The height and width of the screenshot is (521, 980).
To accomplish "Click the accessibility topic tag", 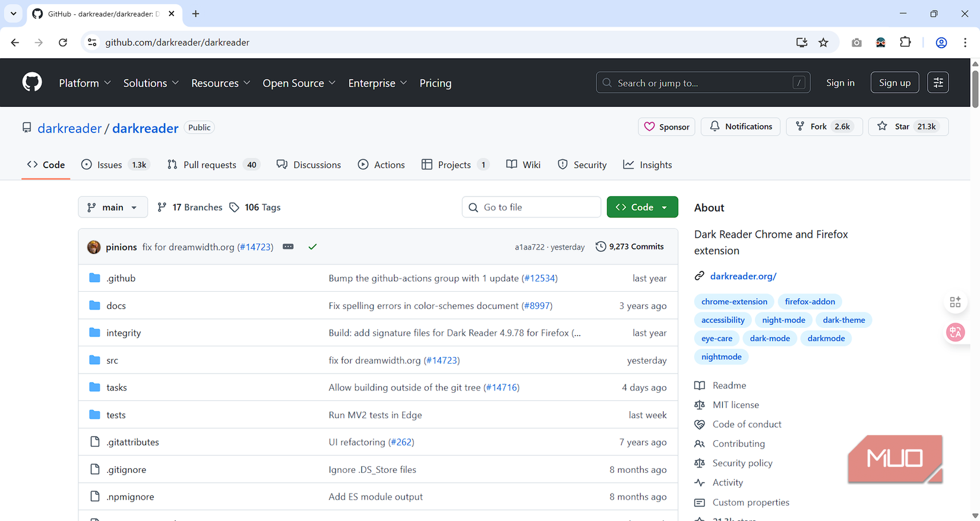I will tap(723, 320).
